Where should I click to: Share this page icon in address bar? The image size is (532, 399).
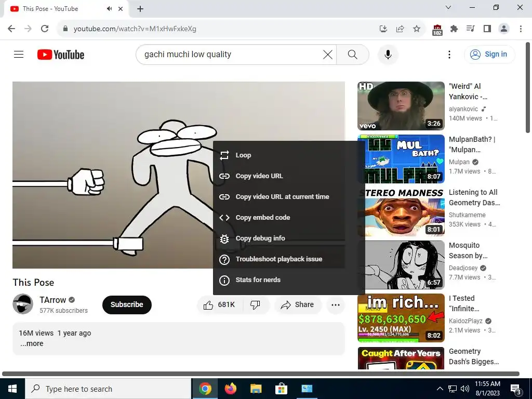pyautogui.click(x=400, y=29)
